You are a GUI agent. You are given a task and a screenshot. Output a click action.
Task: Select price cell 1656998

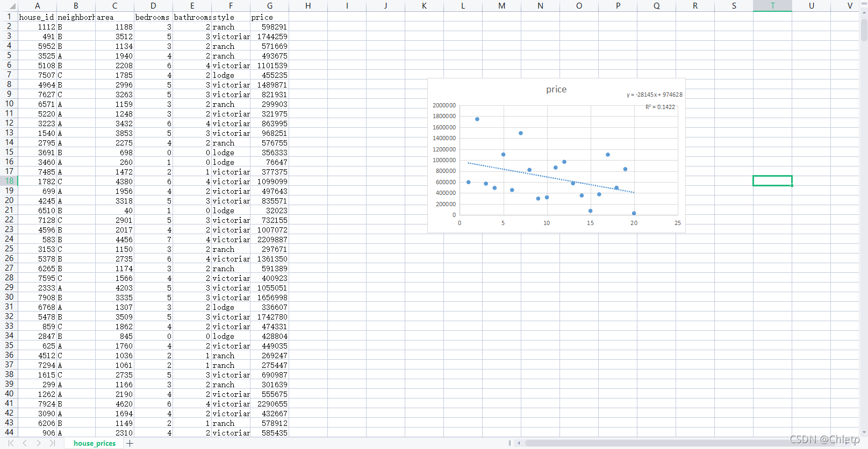point(269,298)
